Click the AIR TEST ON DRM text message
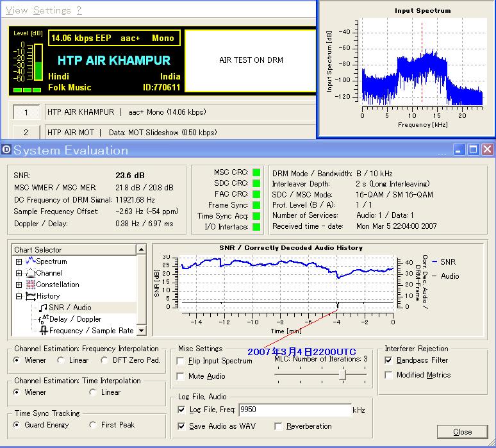This screenshot has height=448, width=496. (251, 60)
